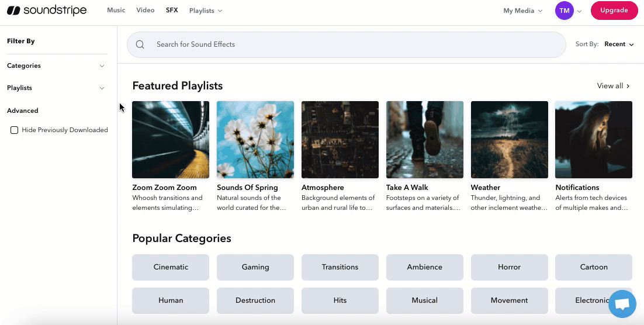Go to the Music tab
Screen dimensions: 644x325
click(116, 11)
